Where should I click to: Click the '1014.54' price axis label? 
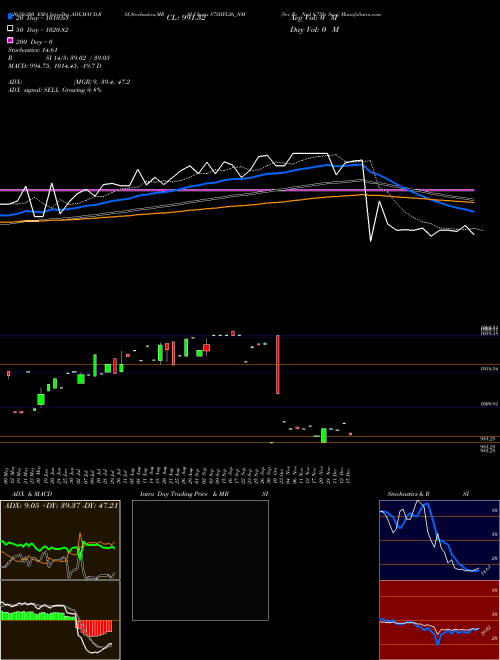(489, 368)
